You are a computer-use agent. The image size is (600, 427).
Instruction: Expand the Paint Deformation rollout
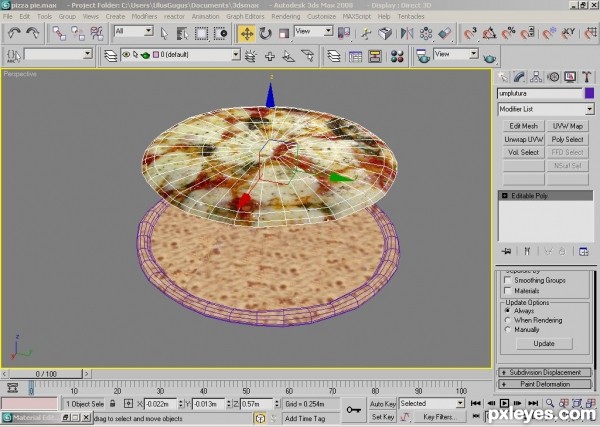click(545, 384)
